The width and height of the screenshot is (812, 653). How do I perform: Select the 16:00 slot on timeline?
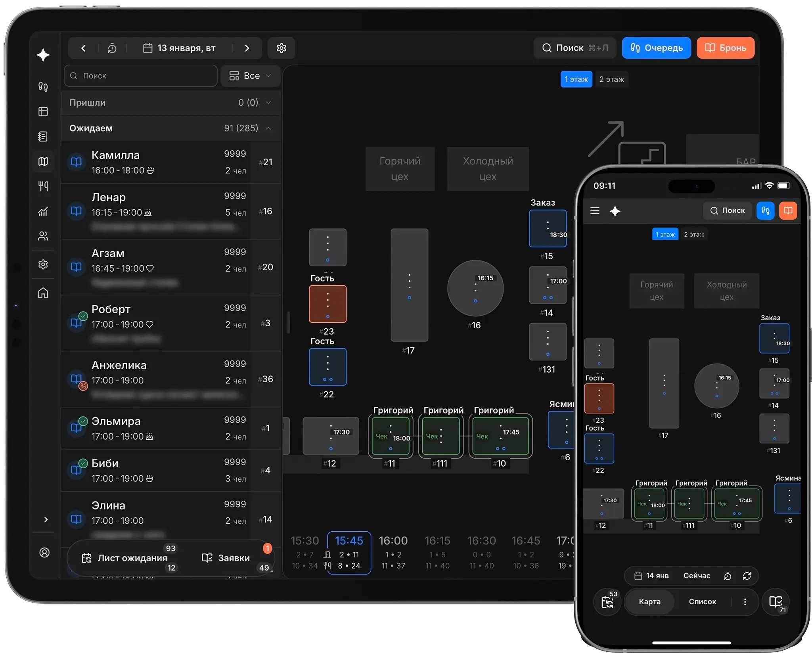pos(393,552)
